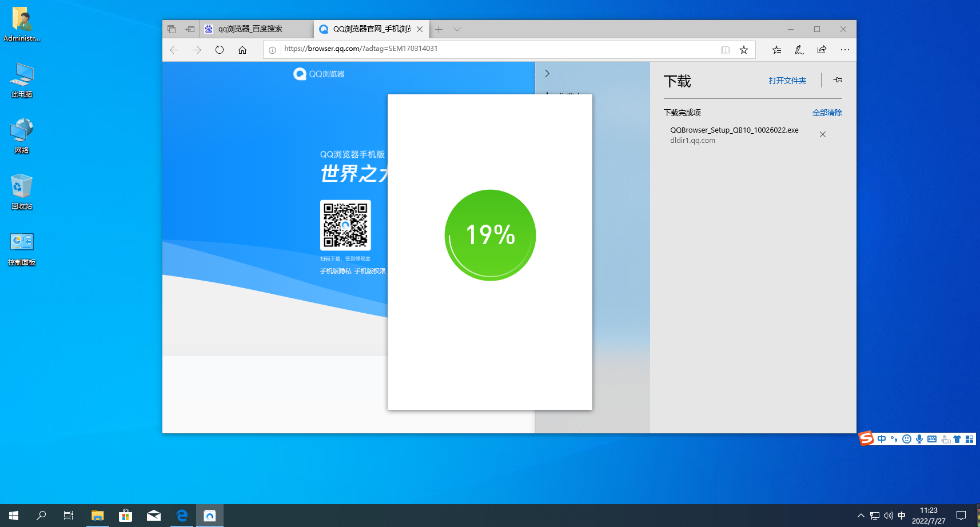Screen dimensions: 980x527
Task: Open reading view icon in address bar
Action: (x=725, y=50)
